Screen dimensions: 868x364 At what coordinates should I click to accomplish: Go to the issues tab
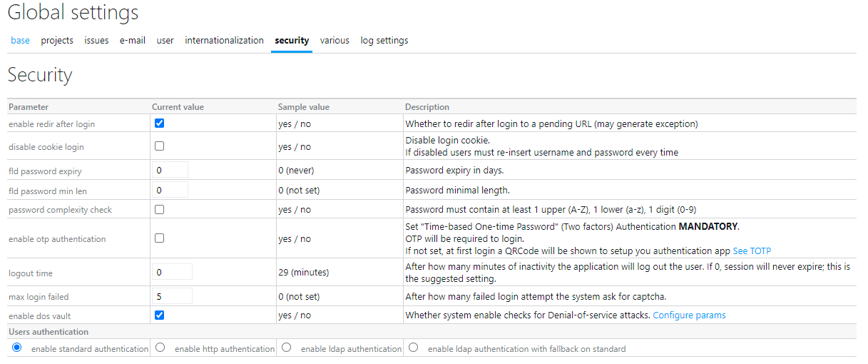coord(96,41)
